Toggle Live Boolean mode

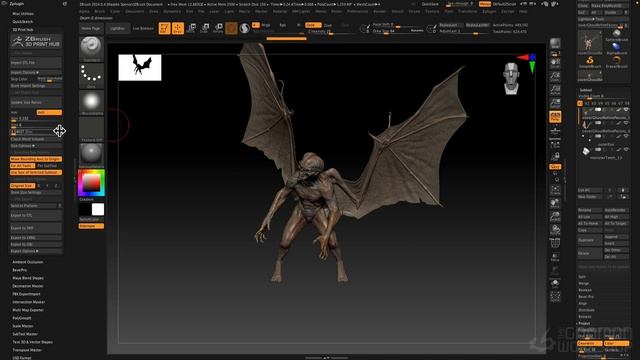[x=143, y=29]
